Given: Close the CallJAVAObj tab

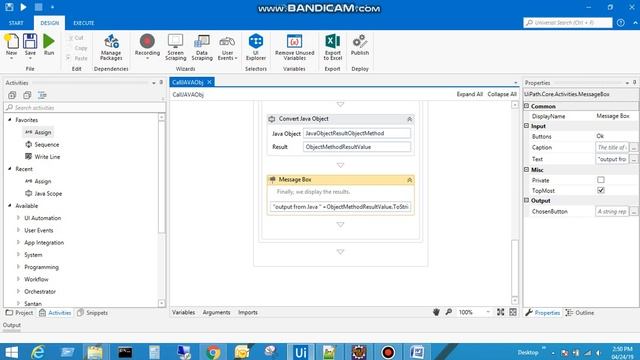Looking at the screenshot, I should [x=209, y=82].
